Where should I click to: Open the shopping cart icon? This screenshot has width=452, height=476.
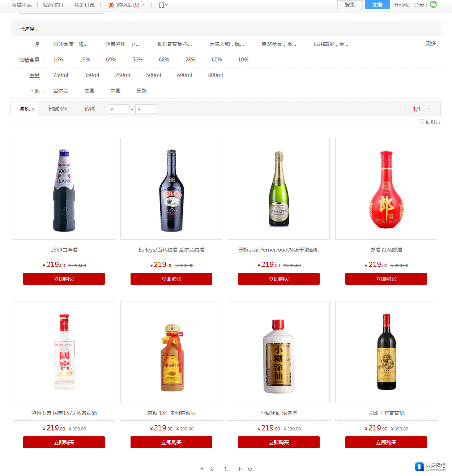111,5
